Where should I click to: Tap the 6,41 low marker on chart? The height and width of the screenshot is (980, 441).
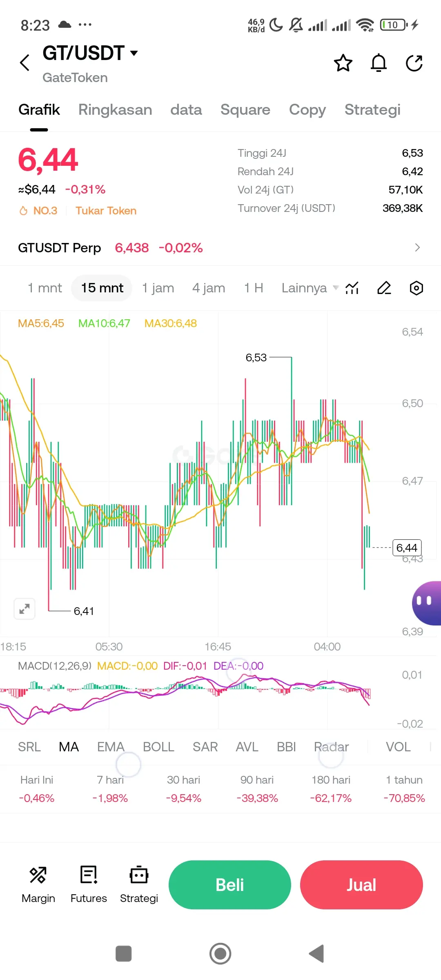pyautogui.click(x=84, y=611)
